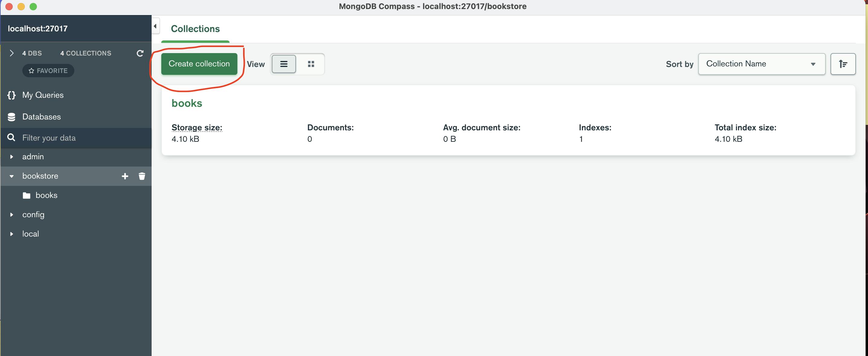
Task: Click the plus icon next to bookstore
Action: tap(125, 176)
